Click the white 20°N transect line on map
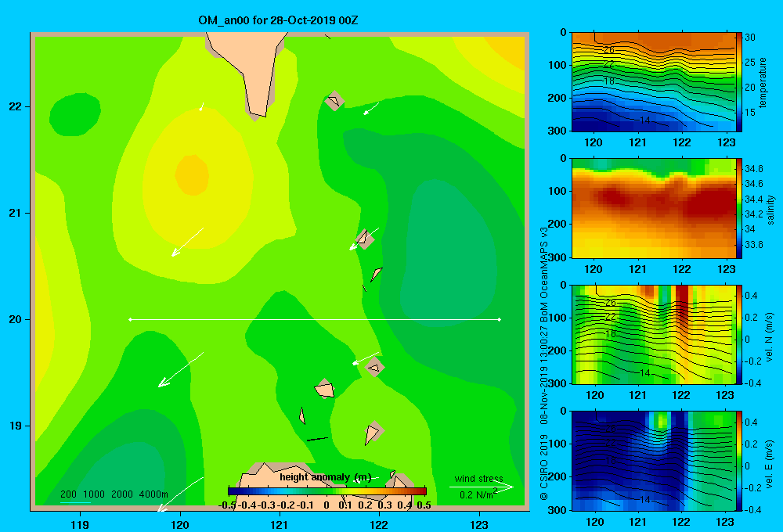 click(315, 319)
